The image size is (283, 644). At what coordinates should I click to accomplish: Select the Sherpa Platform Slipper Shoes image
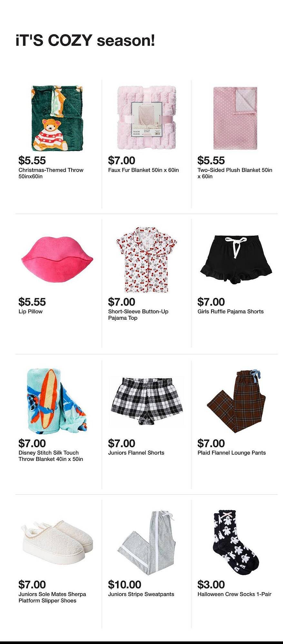coord(57,542)
